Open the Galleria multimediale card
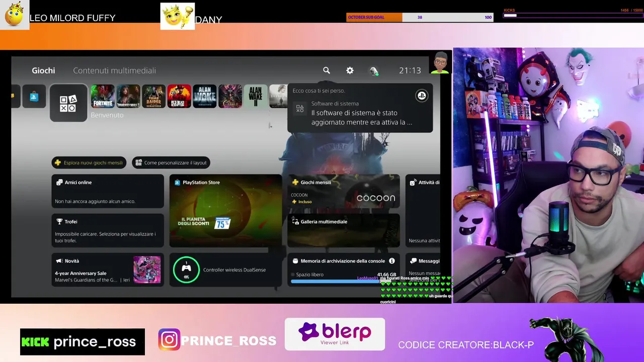The height and width of the screenshot is (362, 644). [x=344, y=230]
